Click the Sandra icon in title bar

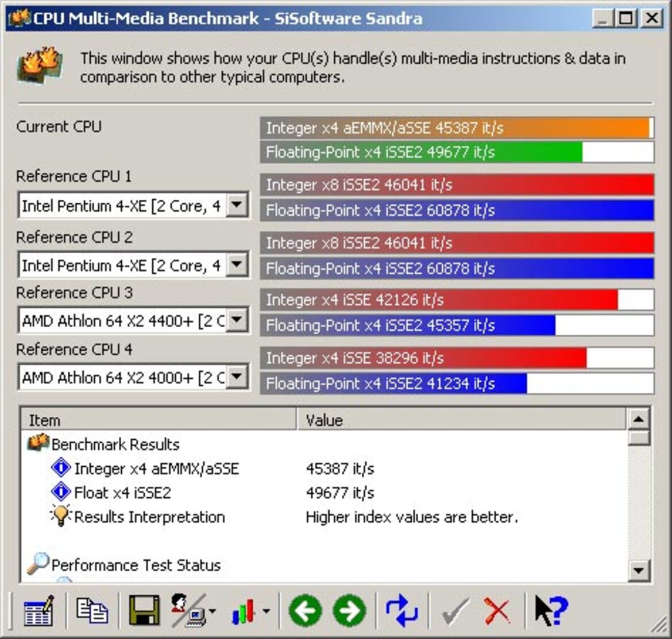[x=20, y=18]
